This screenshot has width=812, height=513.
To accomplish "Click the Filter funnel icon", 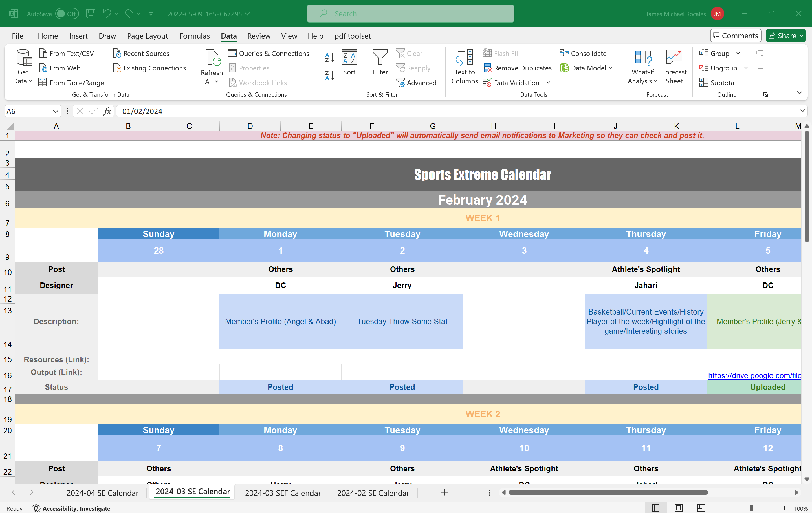I will tap(380, 58).
